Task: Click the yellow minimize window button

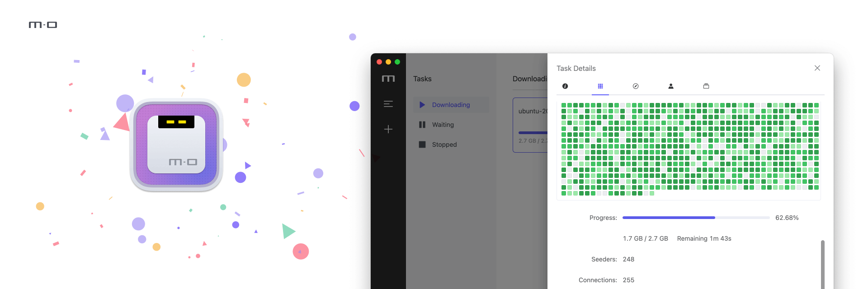Action: (x=388, y=62)
